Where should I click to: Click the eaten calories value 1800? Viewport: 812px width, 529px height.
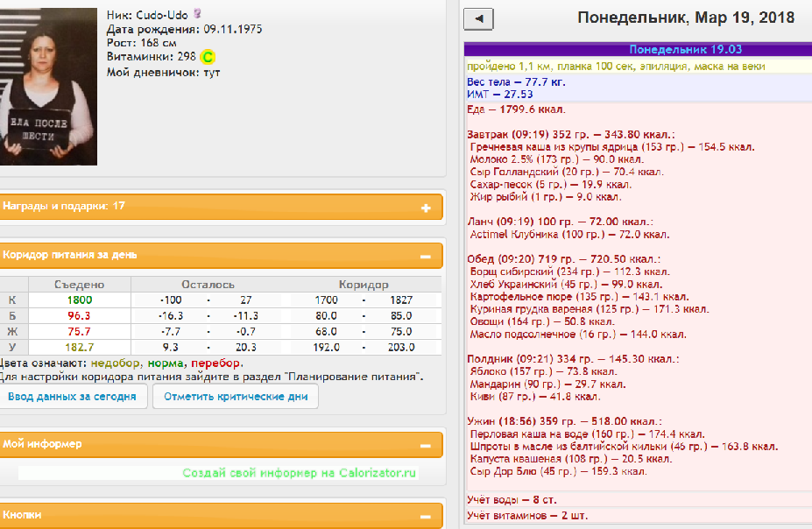[x=79, y=300]
